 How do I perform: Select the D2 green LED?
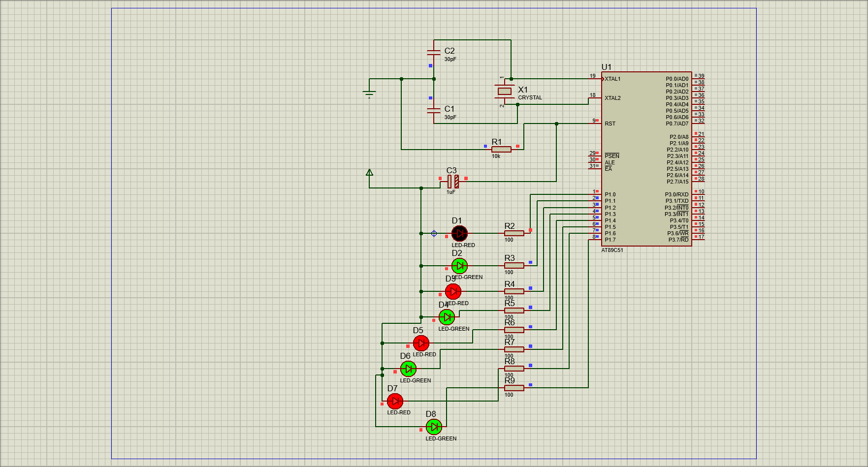tap(459, 266)
